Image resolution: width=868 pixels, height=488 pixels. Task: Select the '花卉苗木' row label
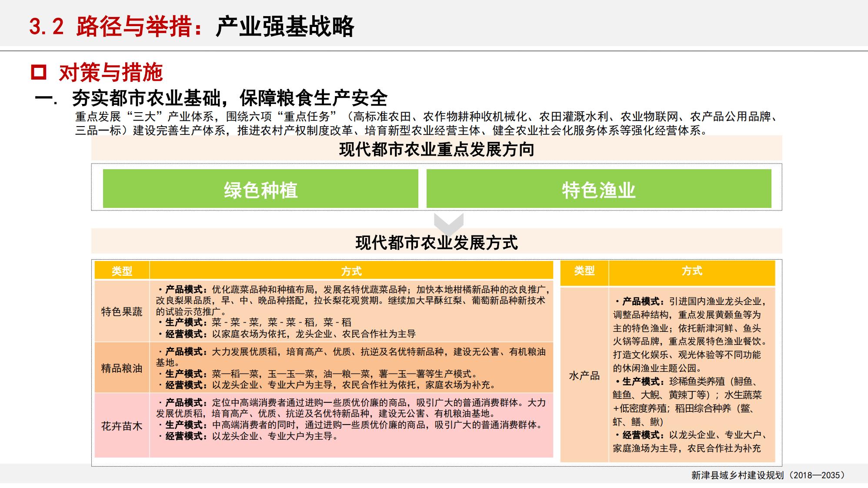coord(122,426)
